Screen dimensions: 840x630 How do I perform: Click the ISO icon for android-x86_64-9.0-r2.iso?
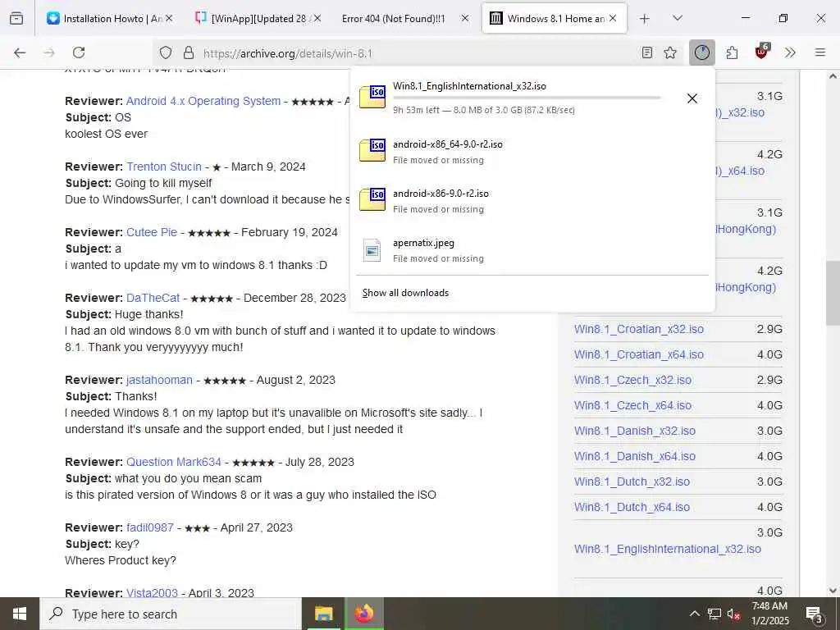(372, 150)
